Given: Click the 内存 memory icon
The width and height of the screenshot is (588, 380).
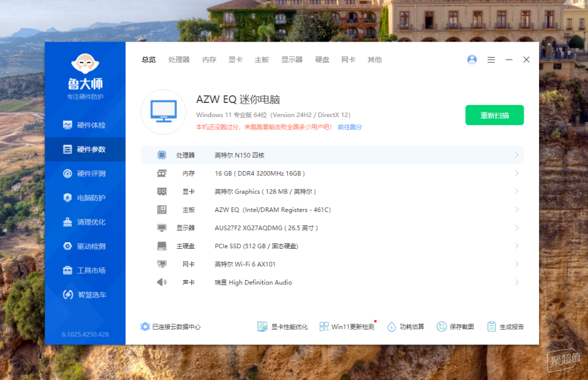Looking at the screenshot, I should coord(162,173).
